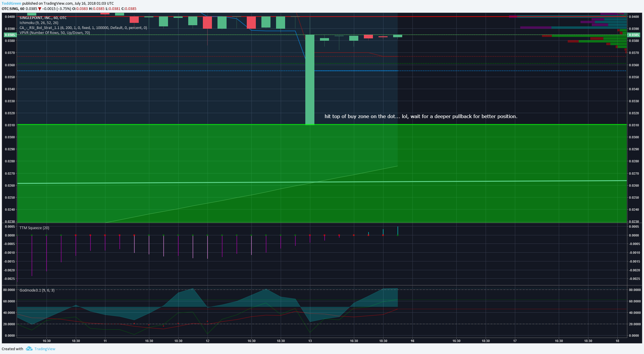Click the tall green candle at date 13
644x354 pixels.
pyautogui.click(x=310, y=80)
